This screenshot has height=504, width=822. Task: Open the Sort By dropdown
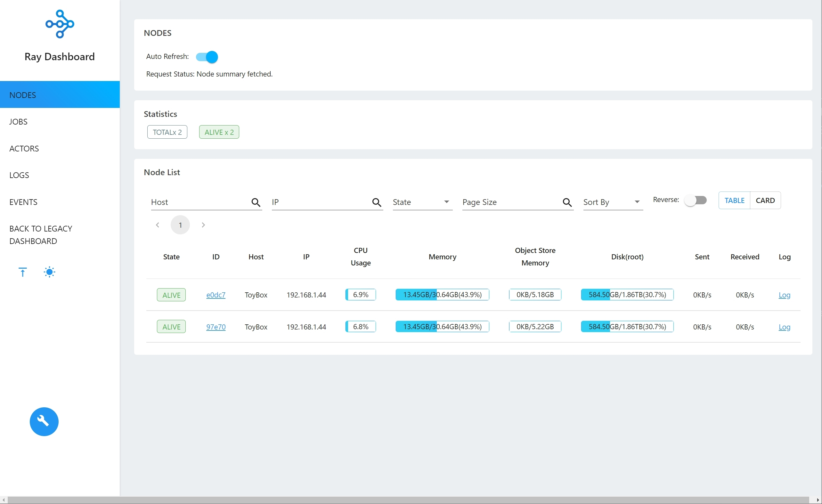(612, 202)
